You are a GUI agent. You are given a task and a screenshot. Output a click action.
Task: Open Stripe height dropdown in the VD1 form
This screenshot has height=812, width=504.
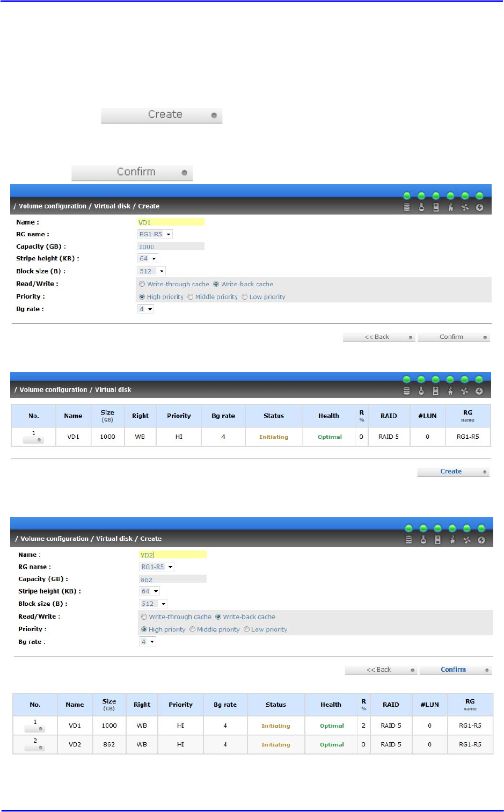[148, 258]
